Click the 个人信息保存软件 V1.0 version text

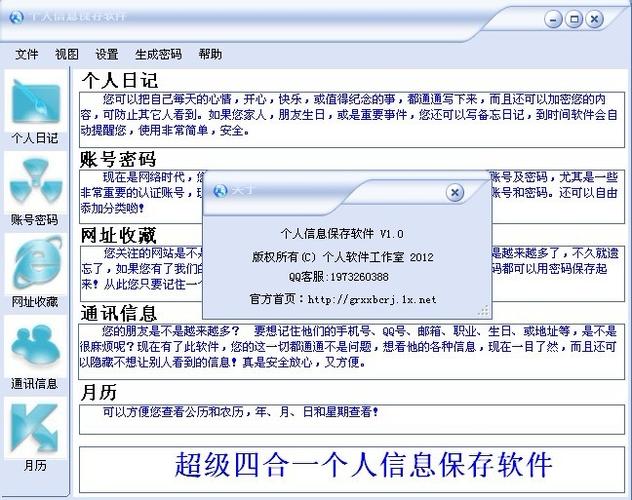pyautogui.click(x=342, y=234)
